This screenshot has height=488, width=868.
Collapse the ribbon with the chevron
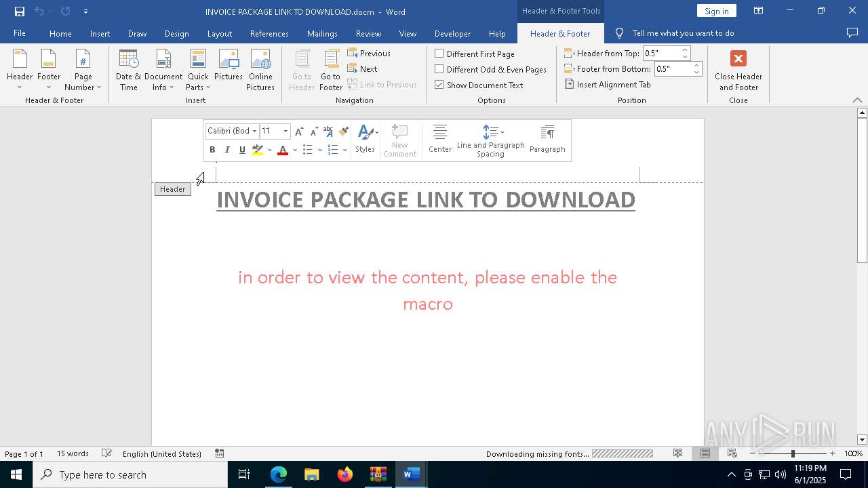tap(857, 100)
